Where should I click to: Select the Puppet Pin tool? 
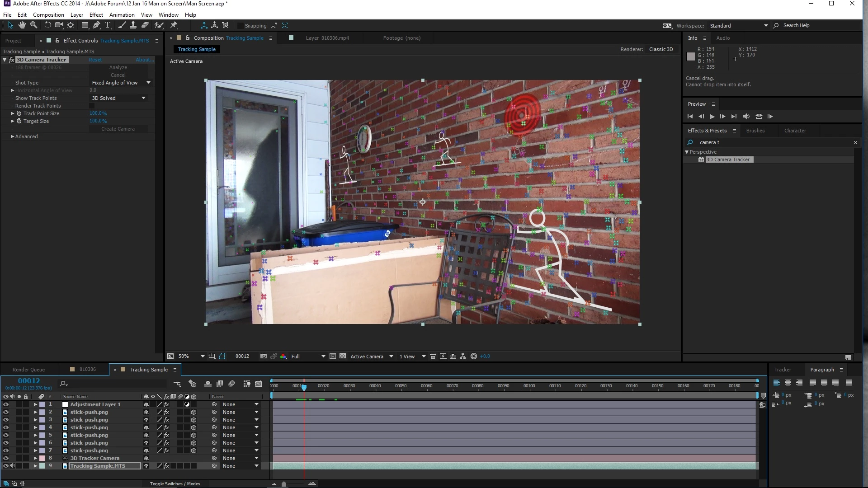[174, 25]
